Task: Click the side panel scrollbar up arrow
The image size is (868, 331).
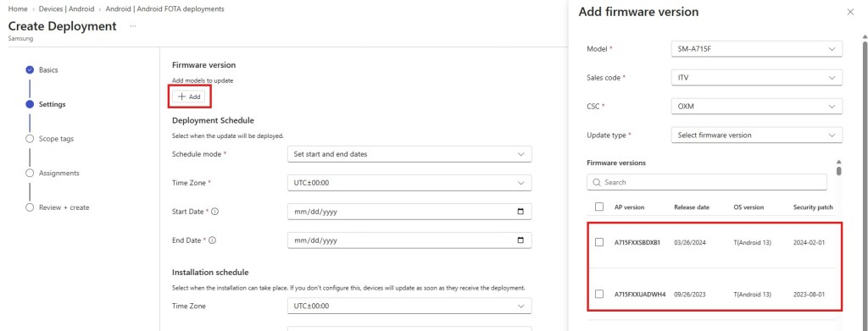Action: coord(864,37)
